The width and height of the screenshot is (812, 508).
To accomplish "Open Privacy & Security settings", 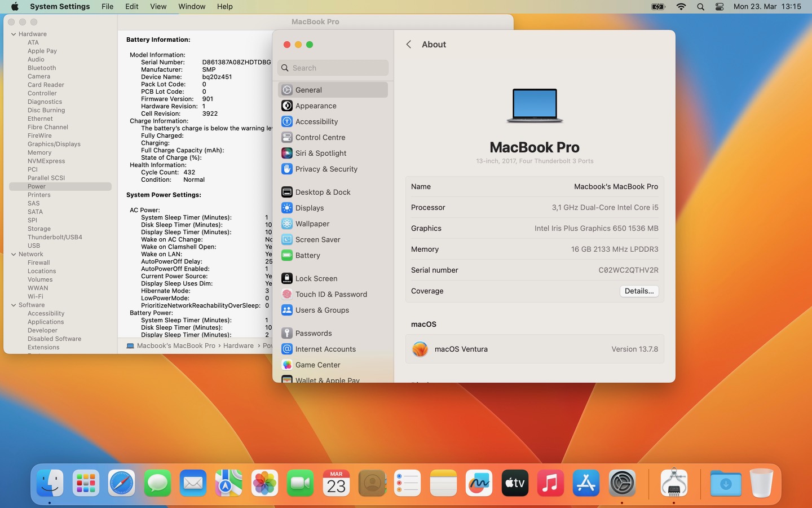I will [x=325, y=169].
